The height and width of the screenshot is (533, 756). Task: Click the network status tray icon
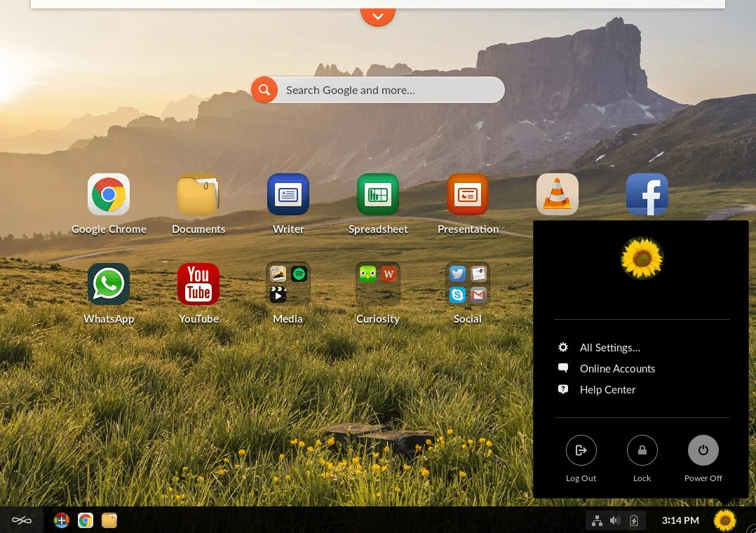click(x=597, y=520)
